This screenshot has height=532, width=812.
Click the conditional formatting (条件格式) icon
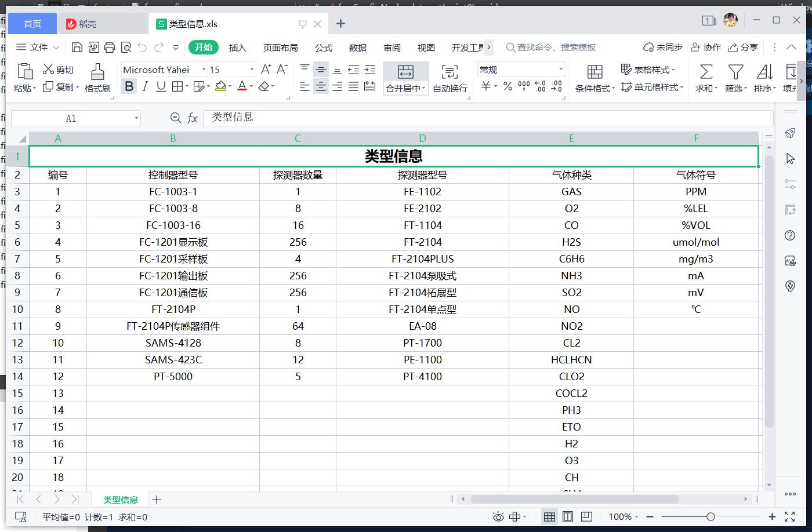[x=594, y=72]
